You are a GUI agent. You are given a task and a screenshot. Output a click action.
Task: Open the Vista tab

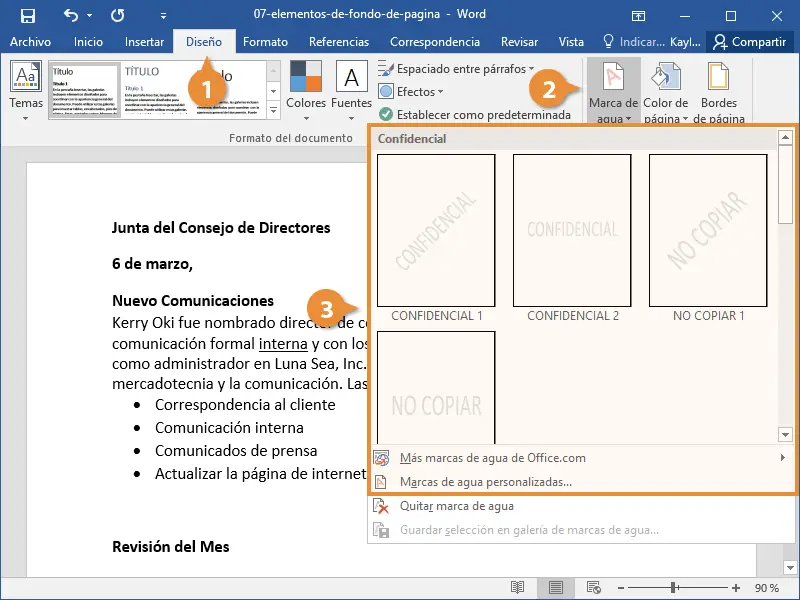pos(571,42)
